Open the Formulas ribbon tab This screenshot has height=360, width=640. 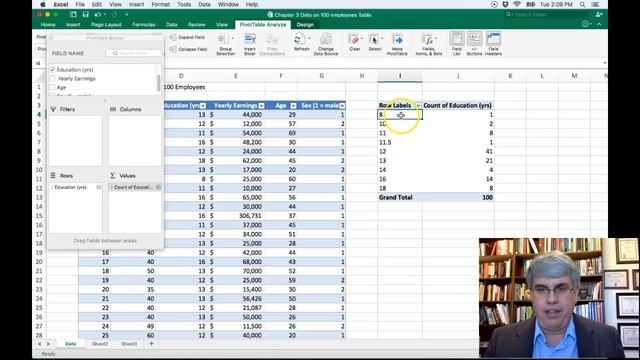click(x=144, y=24)
